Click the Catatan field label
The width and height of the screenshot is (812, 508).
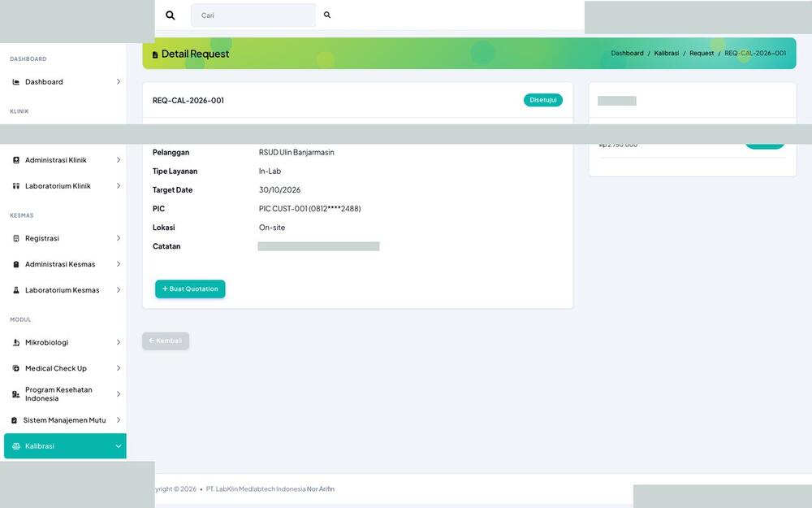(x=166, y=246)
